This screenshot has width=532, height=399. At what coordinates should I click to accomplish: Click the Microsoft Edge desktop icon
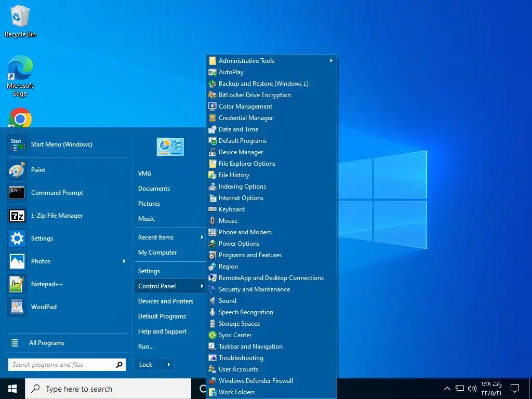(x=20, y=76)
